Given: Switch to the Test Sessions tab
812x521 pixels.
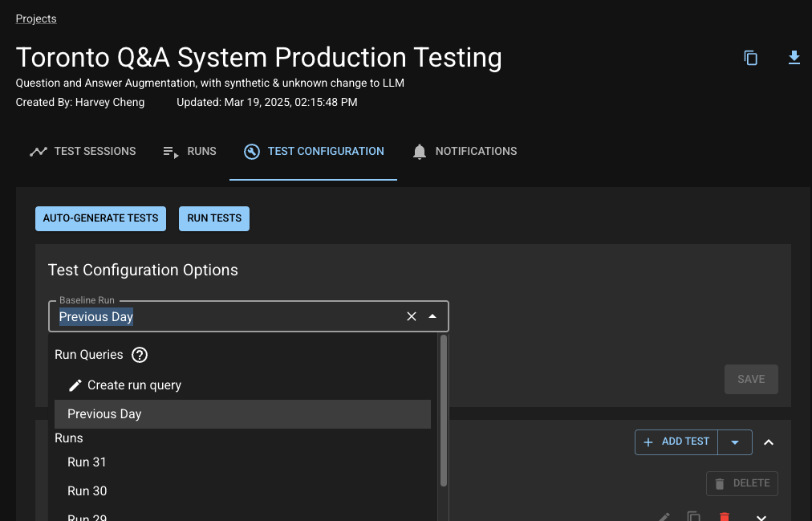Looking at the screenshot, I should [x=83, y=151].
